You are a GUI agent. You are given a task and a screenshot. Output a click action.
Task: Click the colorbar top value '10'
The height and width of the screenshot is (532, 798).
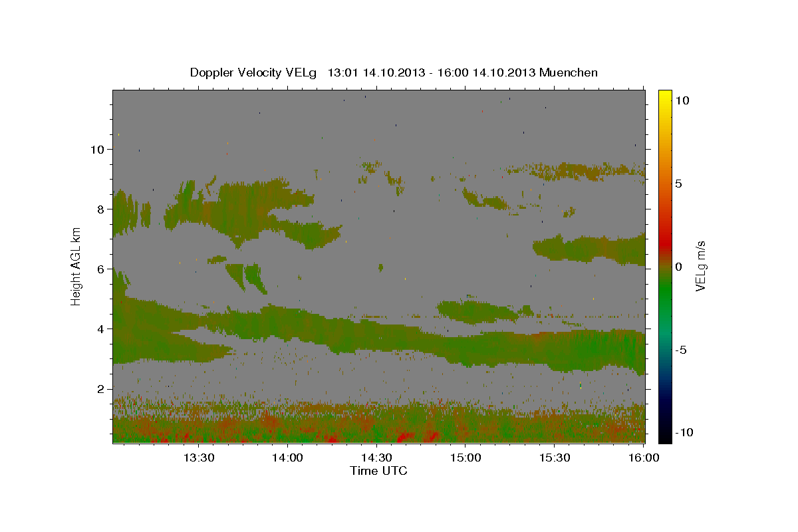point(684,100)
